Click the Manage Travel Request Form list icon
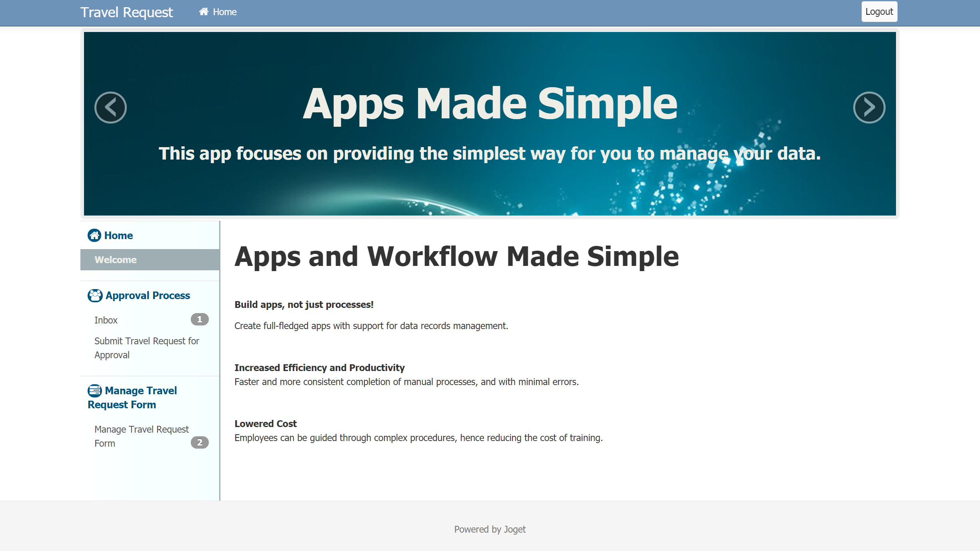 pyautogui.click(x=95, y=391)
